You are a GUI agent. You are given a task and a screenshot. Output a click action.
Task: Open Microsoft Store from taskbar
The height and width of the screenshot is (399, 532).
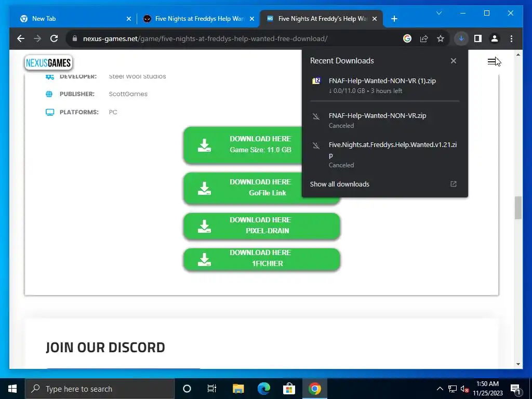coord(289,389)
